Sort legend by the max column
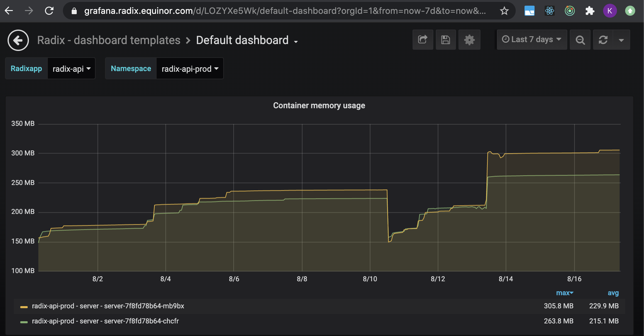This screenshot has height=336, width=644. point(564,293)
